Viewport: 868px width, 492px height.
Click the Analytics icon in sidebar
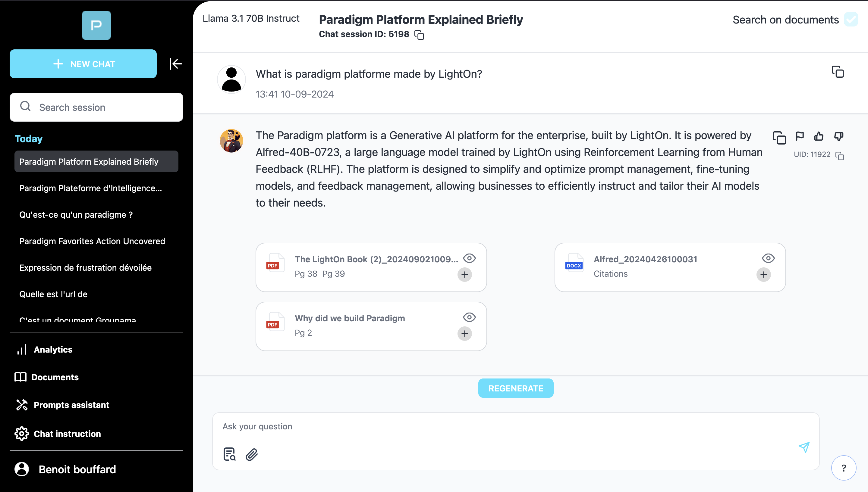pyautogui.click(x=22, y=350)
